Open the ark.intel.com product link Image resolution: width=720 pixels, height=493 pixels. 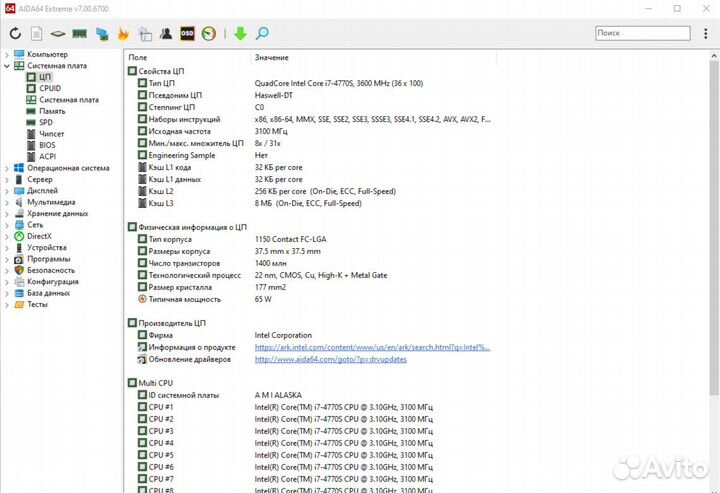click(372, 347)
